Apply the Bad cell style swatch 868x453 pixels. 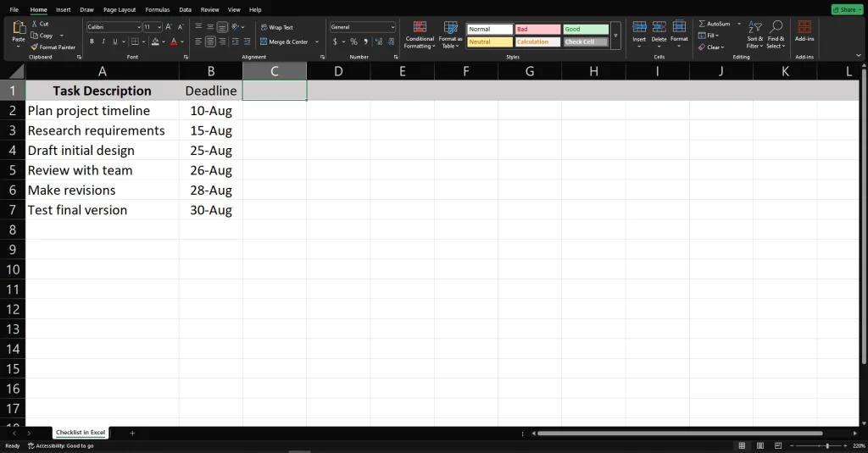[537, 30]
